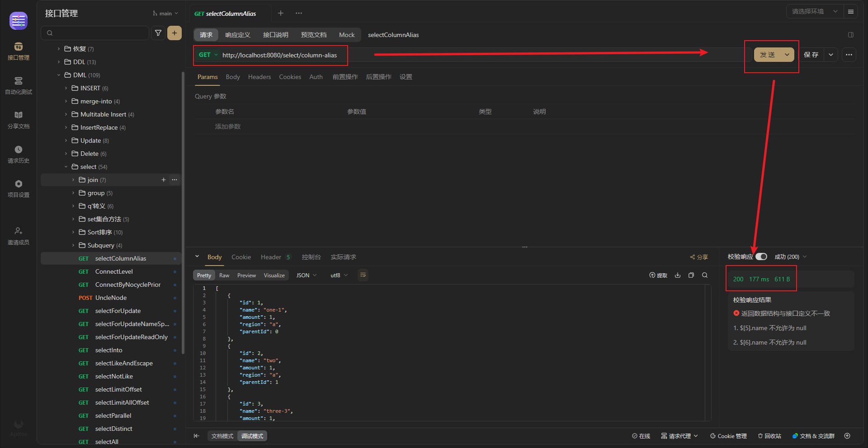Open the 自动化测试 sidebar icon
The height and width of the screenshot is (448, 868).
18,85
